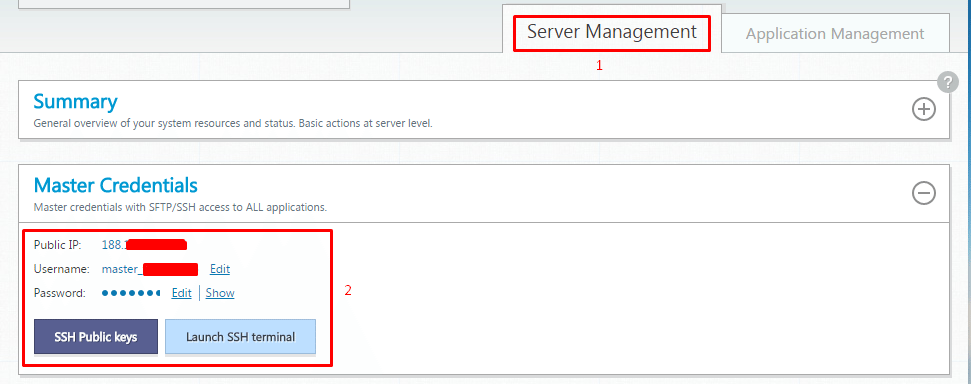Edit the master username
The width and height of the screenshot is (971, 384).
[x=220, y=269]
